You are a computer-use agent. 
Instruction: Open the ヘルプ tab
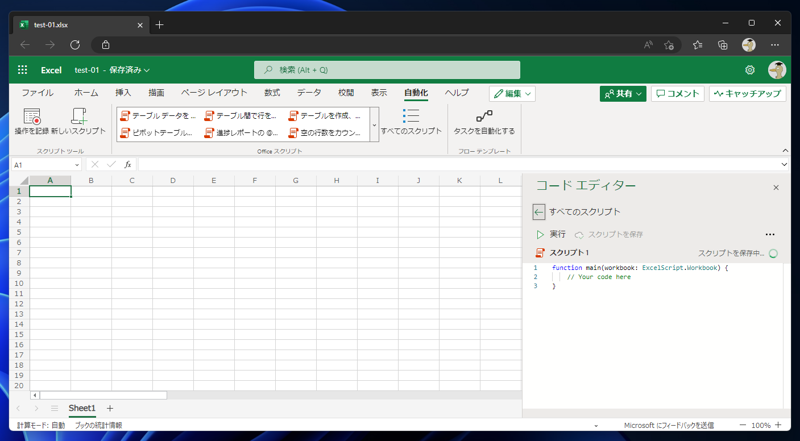click(457, 93)
